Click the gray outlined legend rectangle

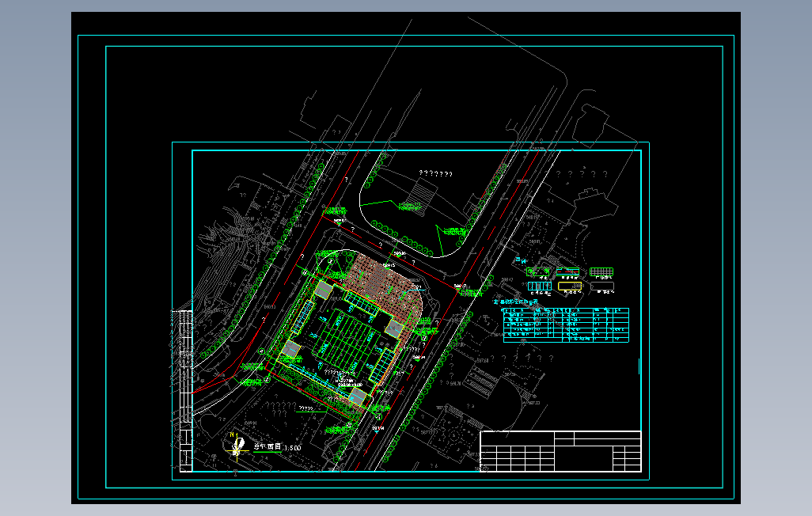[x=601, y=286]
